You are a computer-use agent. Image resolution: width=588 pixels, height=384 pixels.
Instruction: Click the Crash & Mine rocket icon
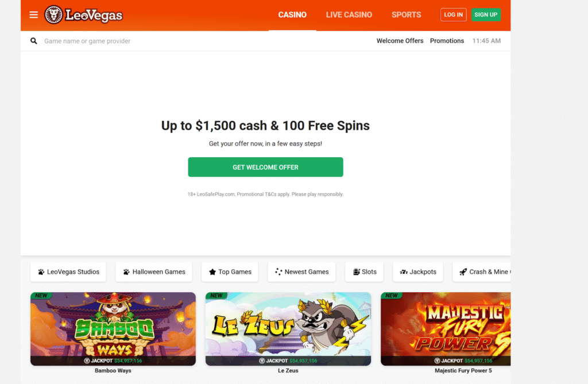[x=463, y=272]
